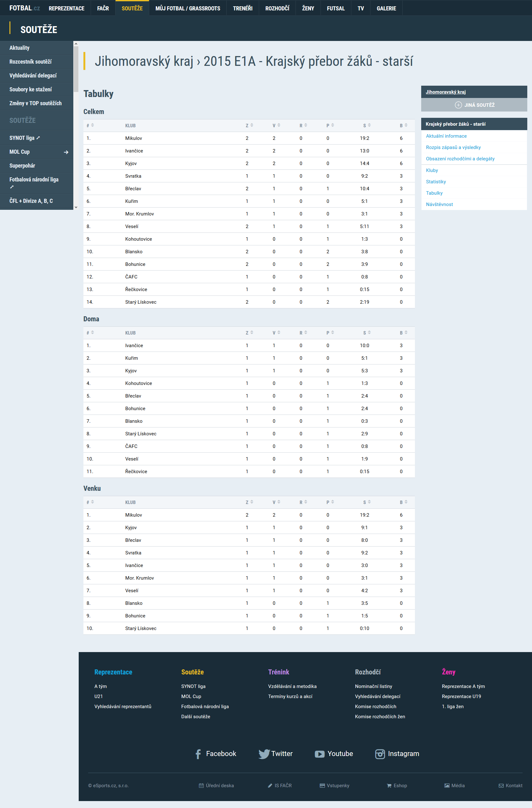
Task: Switch to the Futsal navigation tab
Action: 336,8
